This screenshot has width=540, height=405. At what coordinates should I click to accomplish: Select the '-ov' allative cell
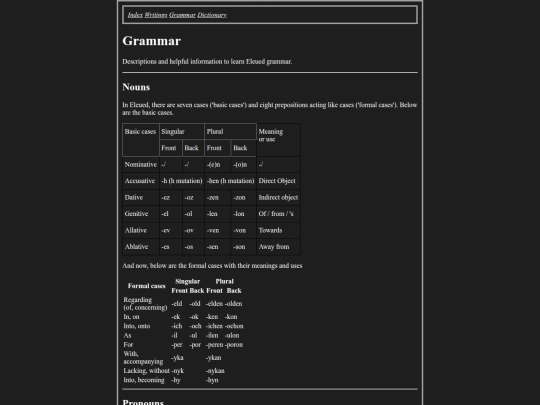[193, 230]
